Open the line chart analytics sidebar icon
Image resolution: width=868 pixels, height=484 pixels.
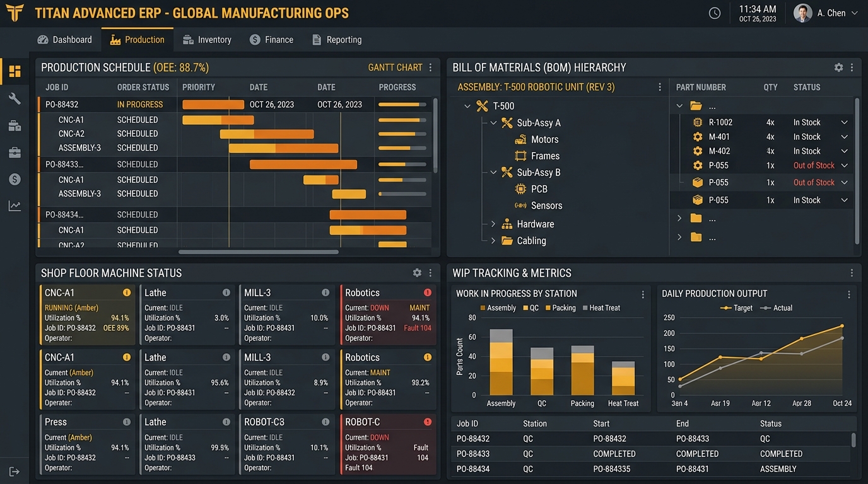pos(15,206)
